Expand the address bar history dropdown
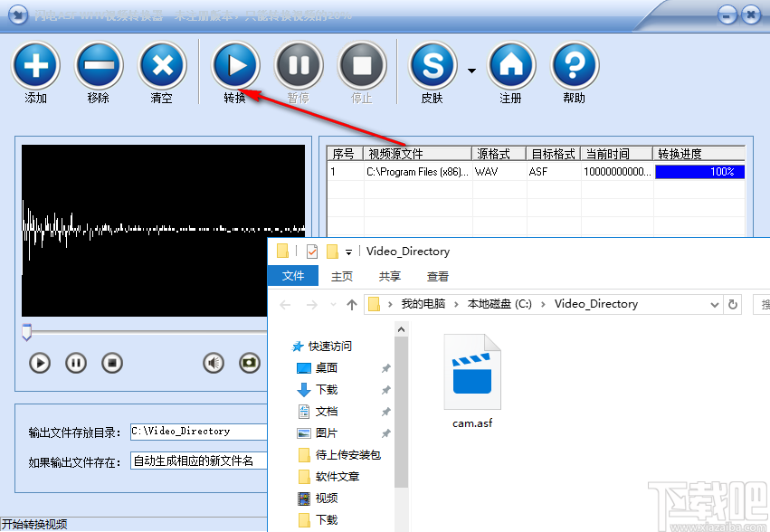Viewport: 770px width, 532px height. [715, 305]
